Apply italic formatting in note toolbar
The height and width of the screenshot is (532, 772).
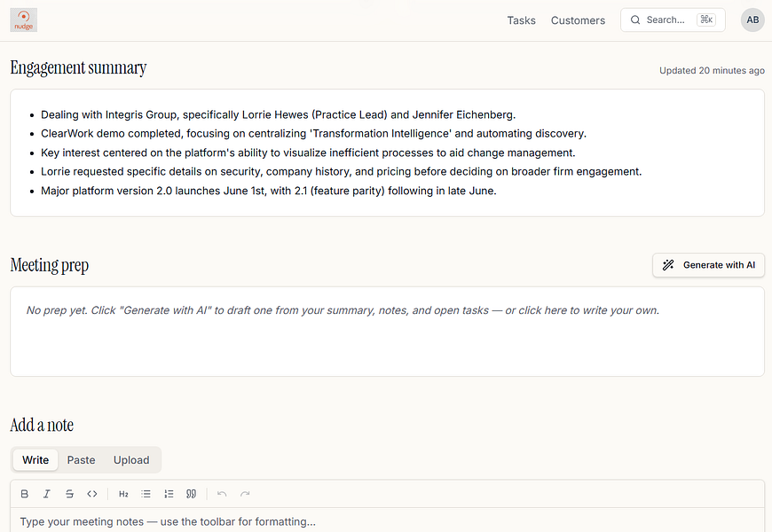coord(47,494)
